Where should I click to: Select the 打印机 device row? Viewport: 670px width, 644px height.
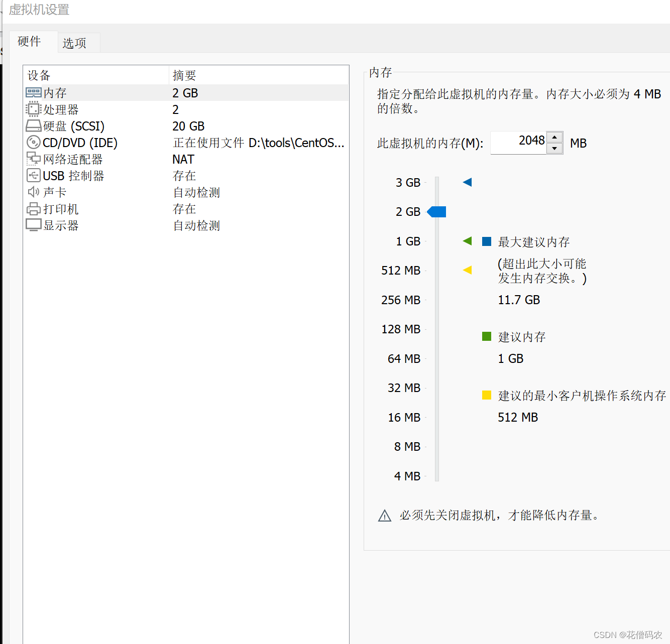pyautogui.click(x=186, y=209)
